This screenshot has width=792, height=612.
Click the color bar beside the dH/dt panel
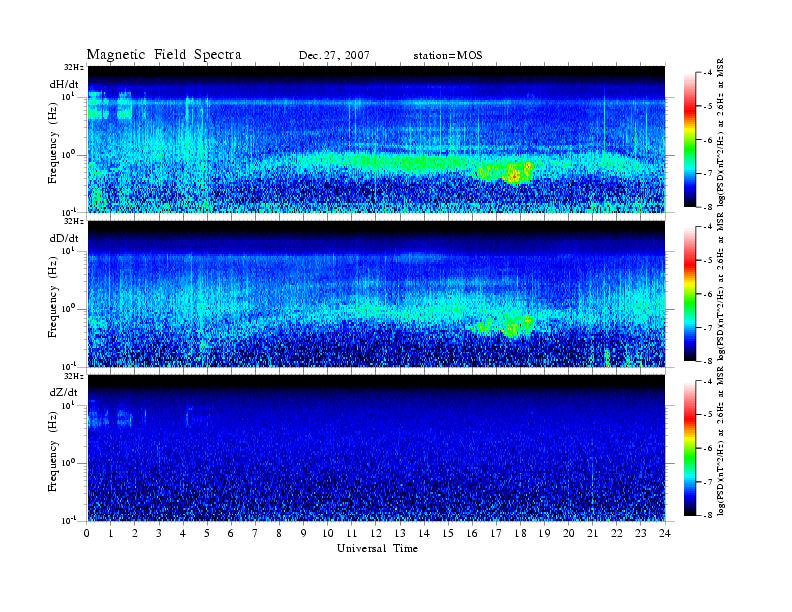pyautogui.click(x=689, y=140)
